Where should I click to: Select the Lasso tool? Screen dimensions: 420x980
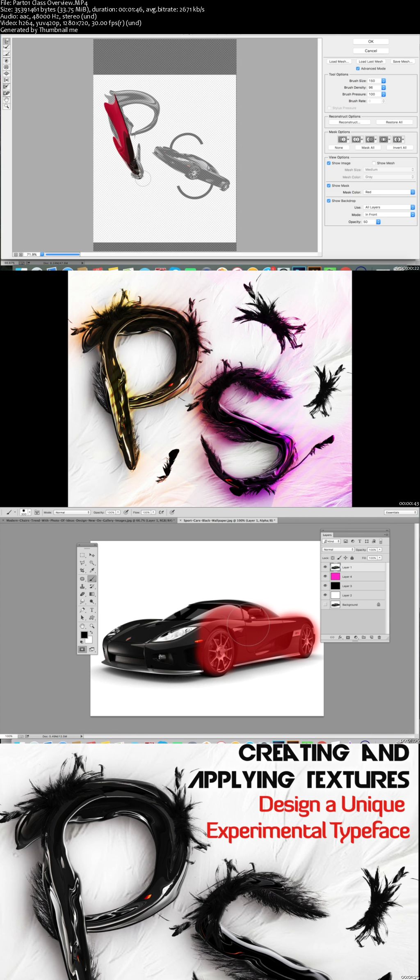point(82,563)
